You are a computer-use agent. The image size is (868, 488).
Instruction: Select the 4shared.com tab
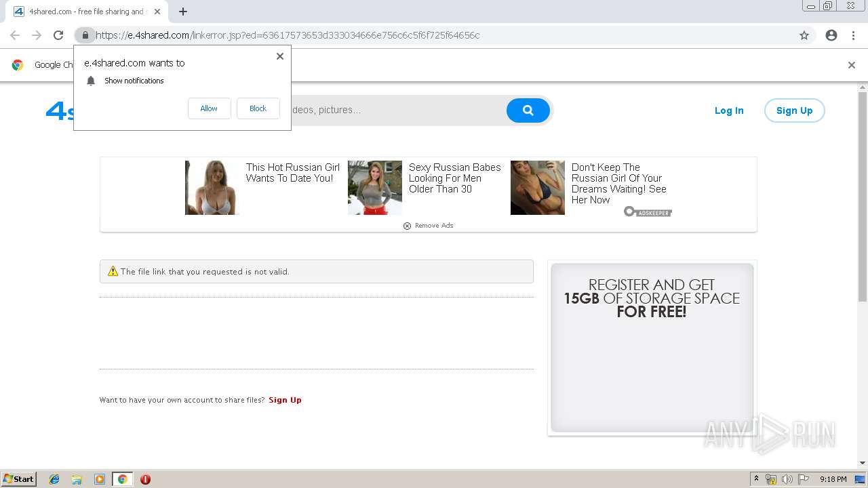point(87,12)
